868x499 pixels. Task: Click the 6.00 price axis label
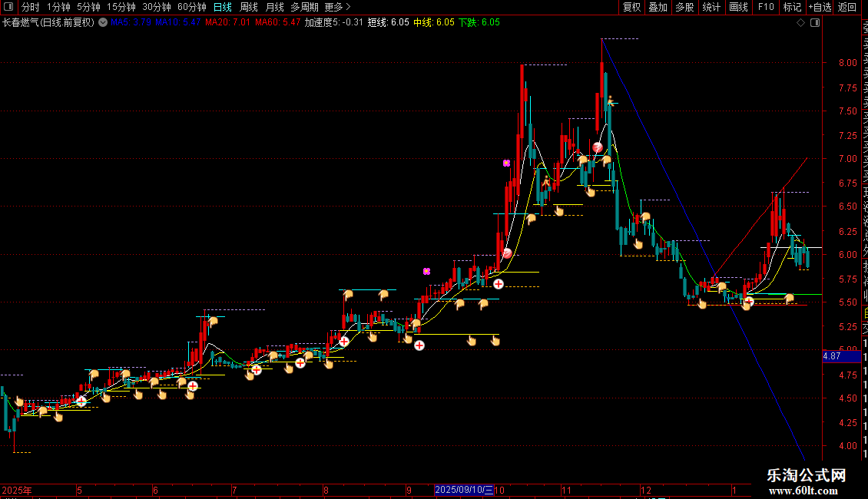coord(848,255)
